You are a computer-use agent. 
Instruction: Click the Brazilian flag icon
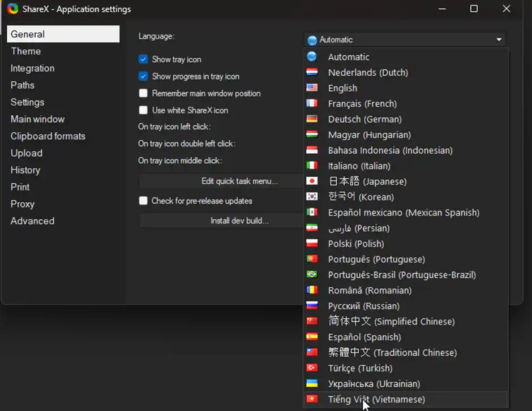tap(313, 275)
